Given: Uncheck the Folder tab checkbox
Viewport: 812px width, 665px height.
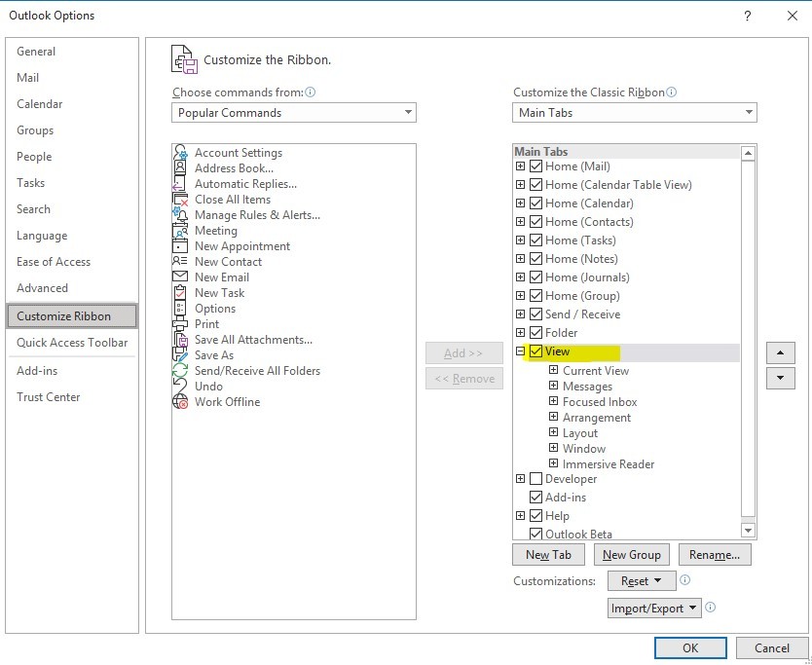Looking at the screenshot, I should pyautogui.click(x=536, y=333).
